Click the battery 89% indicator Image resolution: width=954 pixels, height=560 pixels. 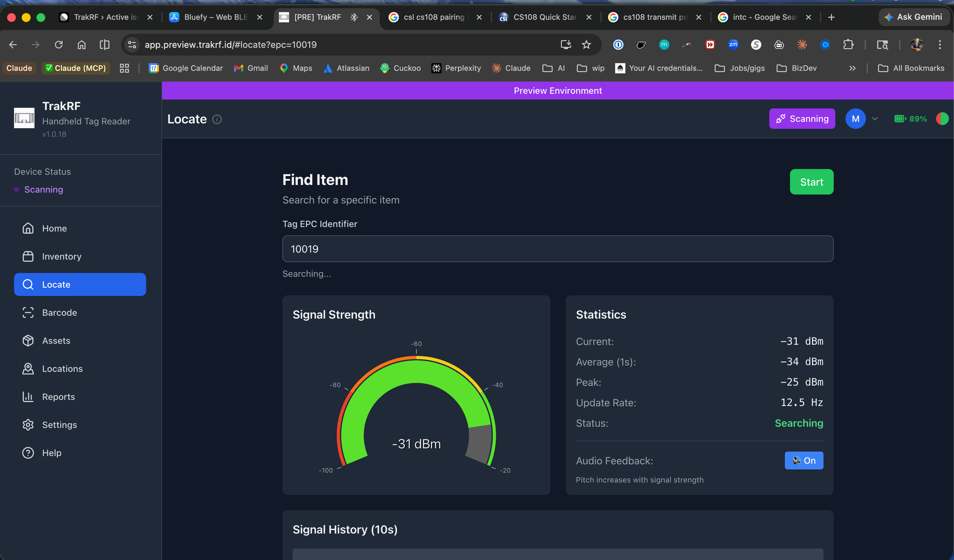click(910, 119)
